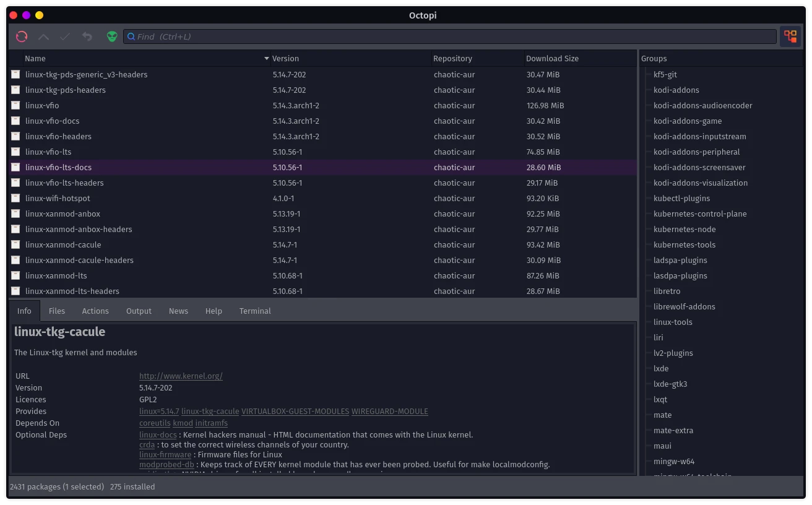
Task: Click the status icon of linux-wifi-hotspot
Action: click(15, 199)
